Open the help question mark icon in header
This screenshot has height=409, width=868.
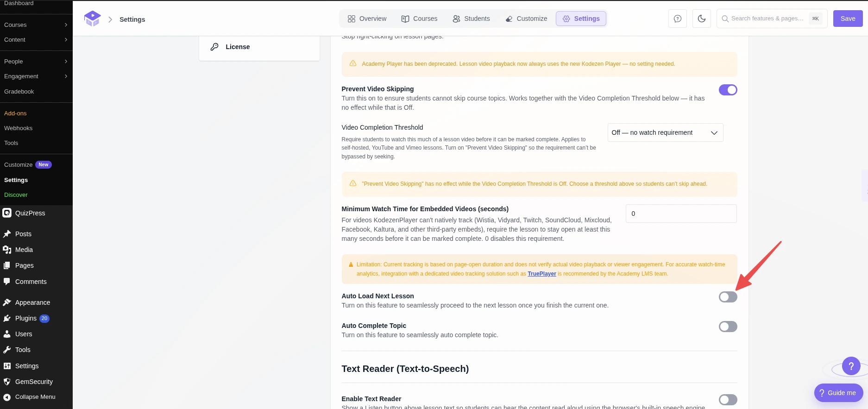pos(678,19)
